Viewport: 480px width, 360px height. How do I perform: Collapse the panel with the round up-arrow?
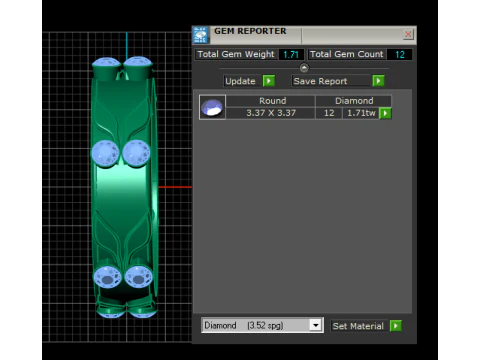coord(304,68)
